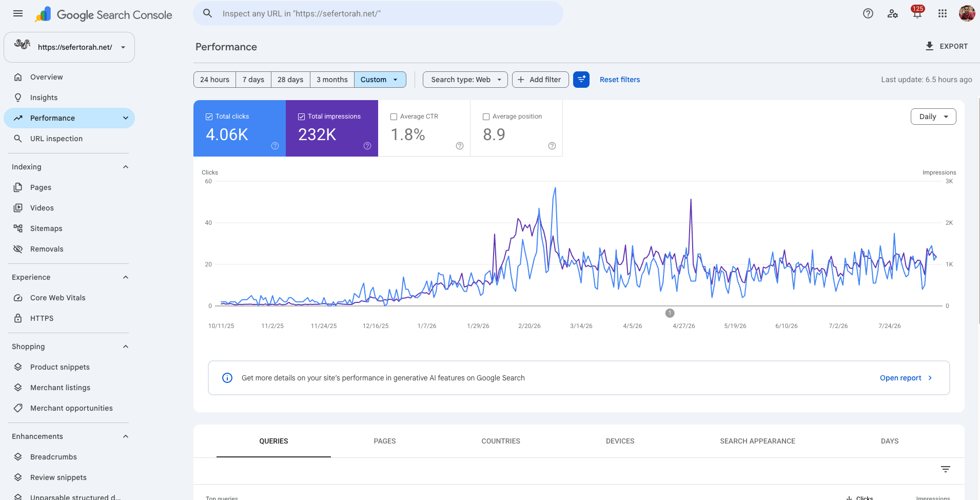Expand the Performance submenu chevron

[126, 118]
